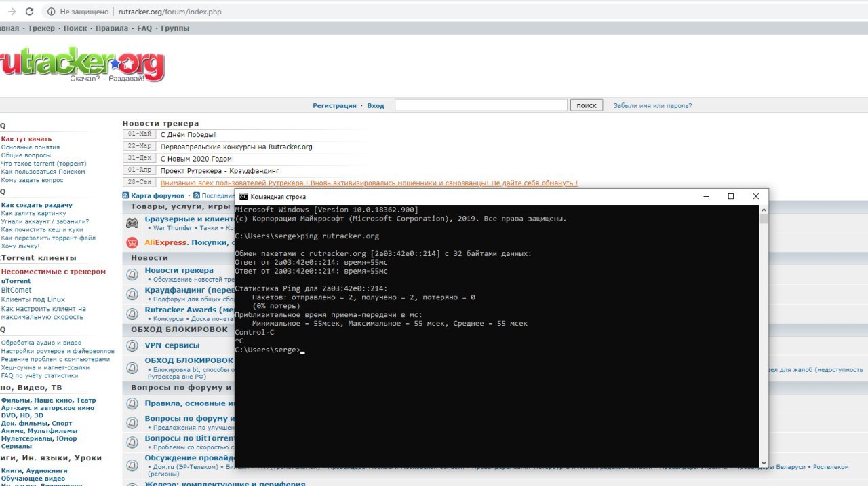868x486 pixels.
Task: Click RSS icon beside Карта форумов
Action: coord(126,195)
